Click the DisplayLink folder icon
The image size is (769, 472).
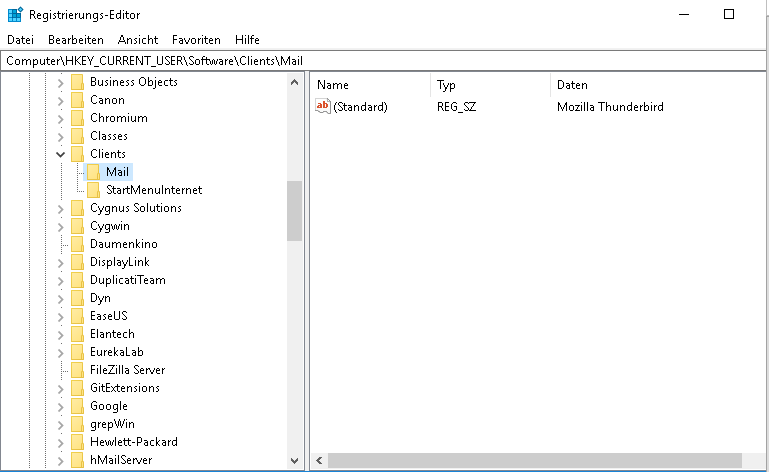(x=77, y=262)
